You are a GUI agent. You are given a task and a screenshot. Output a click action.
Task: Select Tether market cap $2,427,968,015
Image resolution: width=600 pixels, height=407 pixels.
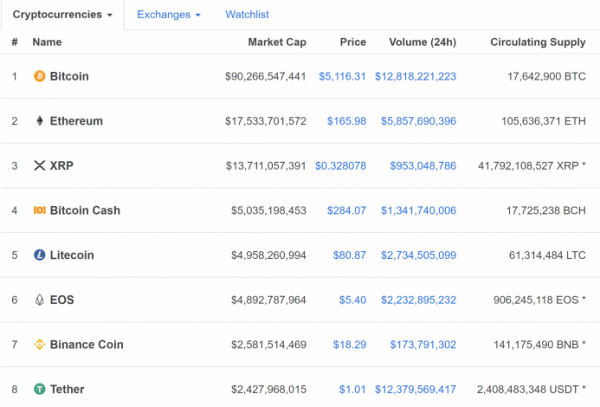[x=269, y=389]
